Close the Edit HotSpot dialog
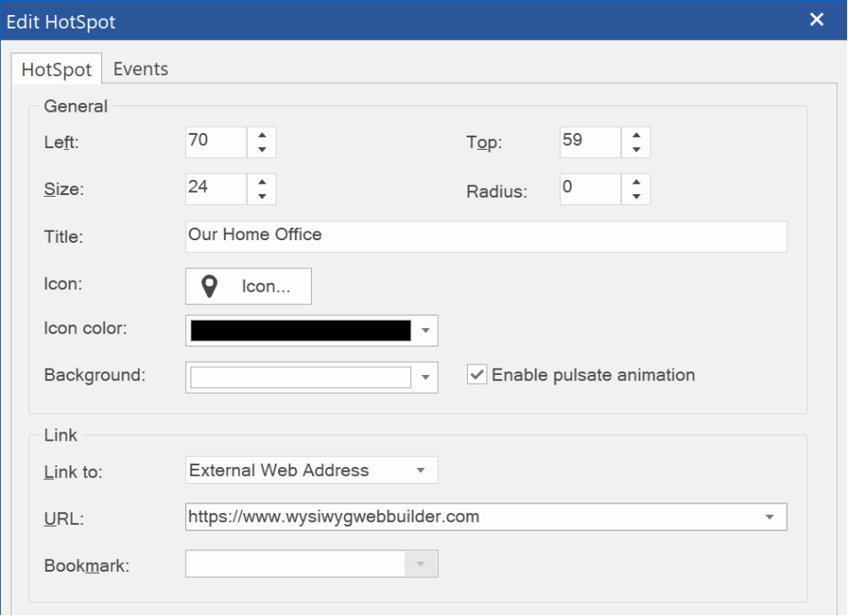The image size is (848, 616). tap(817, 20)
